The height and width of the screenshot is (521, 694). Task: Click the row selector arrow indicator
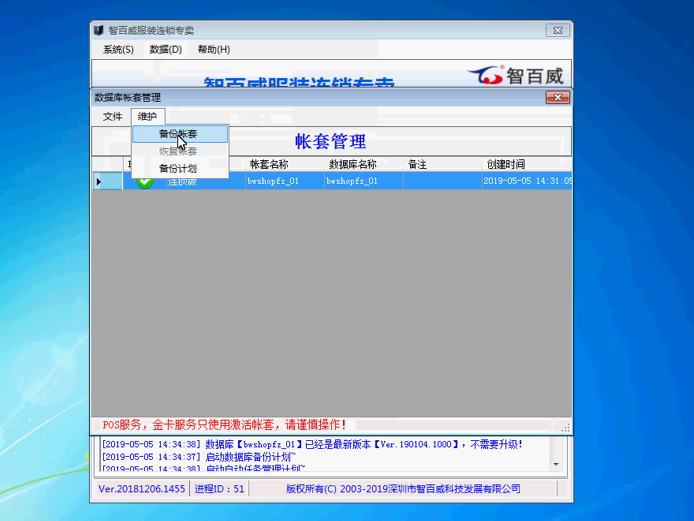pos(98,181)
